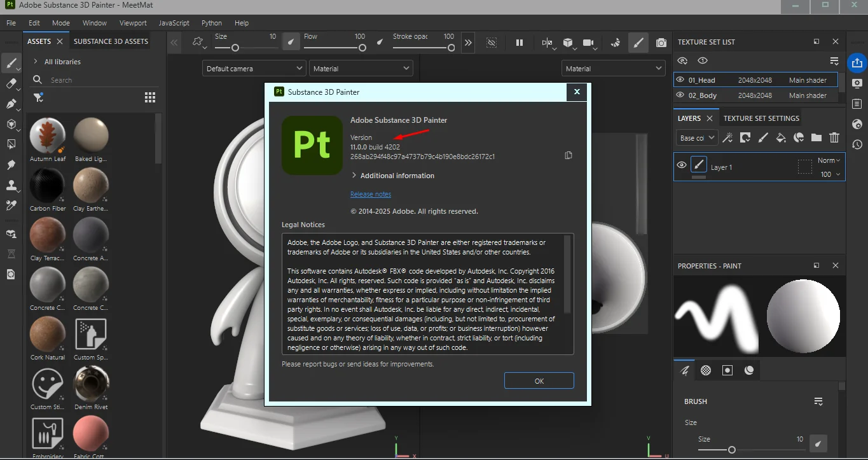The image size is (868, 460).
Task: Select the Layers tab
Action: tap(689, 118)
